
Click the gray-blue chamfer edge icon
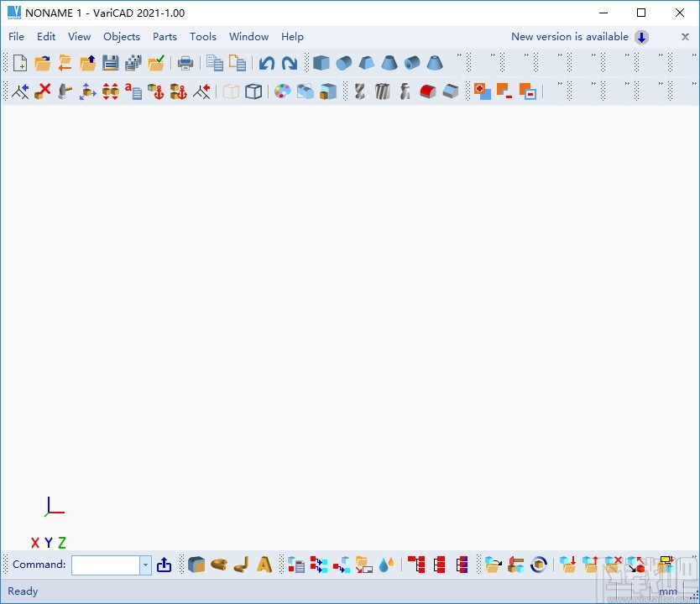[x=451, y=91]
